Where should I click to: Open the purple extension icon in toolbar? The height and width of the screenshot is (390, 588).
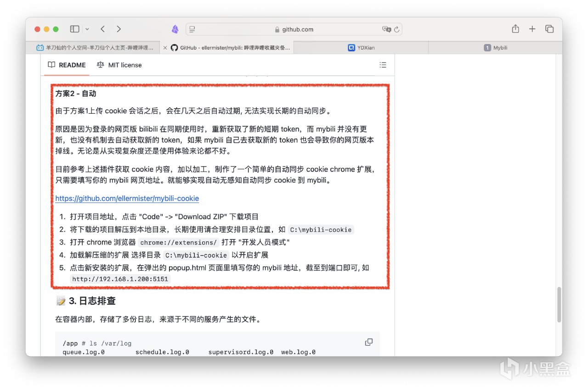175,29
